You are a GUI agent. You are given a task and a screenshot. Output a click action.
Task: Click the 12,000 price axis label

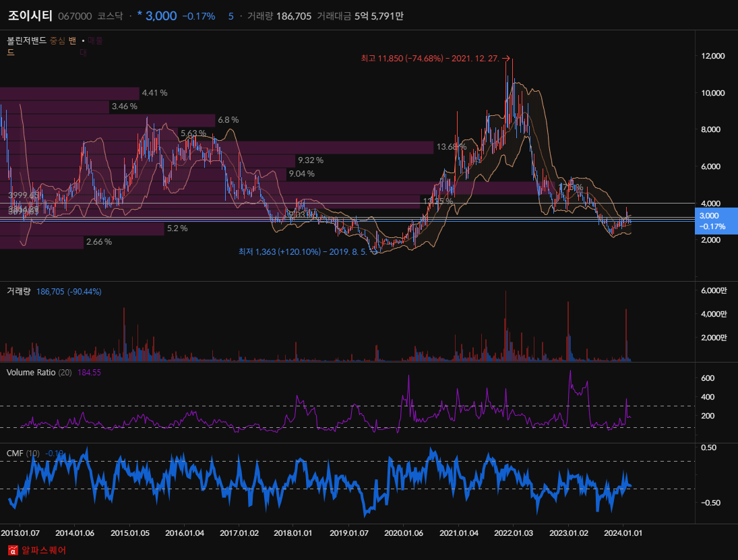click(x=713, y=56)
